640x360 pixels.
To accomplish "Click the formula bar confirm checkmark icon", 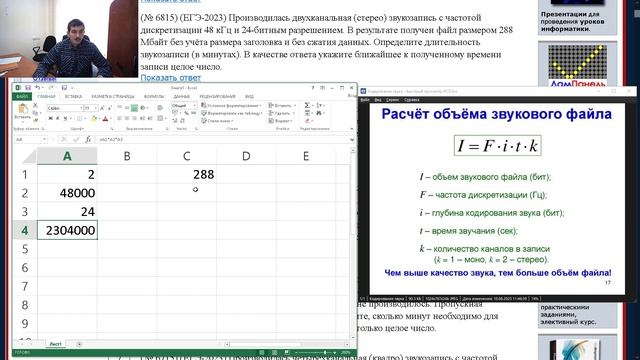I will 76,140.
